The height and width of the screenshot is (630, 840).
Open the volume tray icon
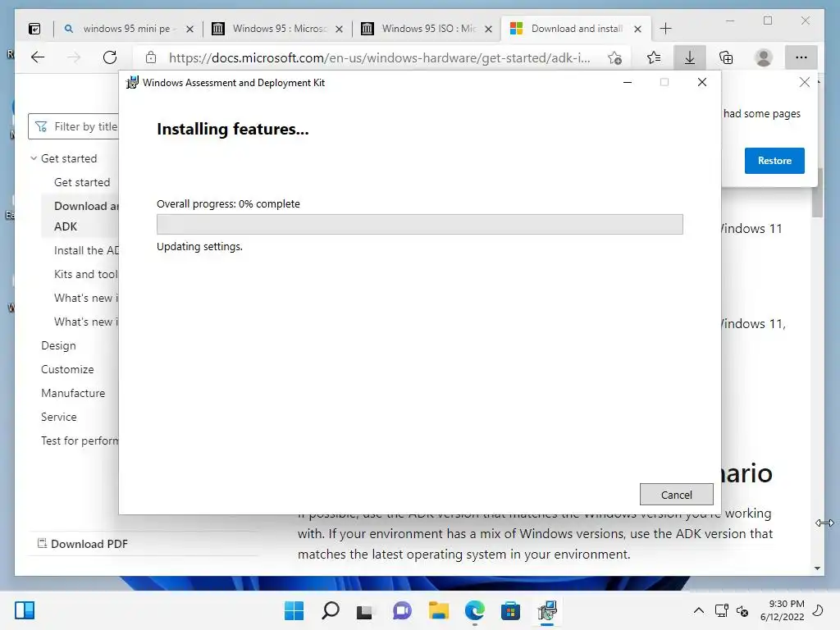point(742,610)
